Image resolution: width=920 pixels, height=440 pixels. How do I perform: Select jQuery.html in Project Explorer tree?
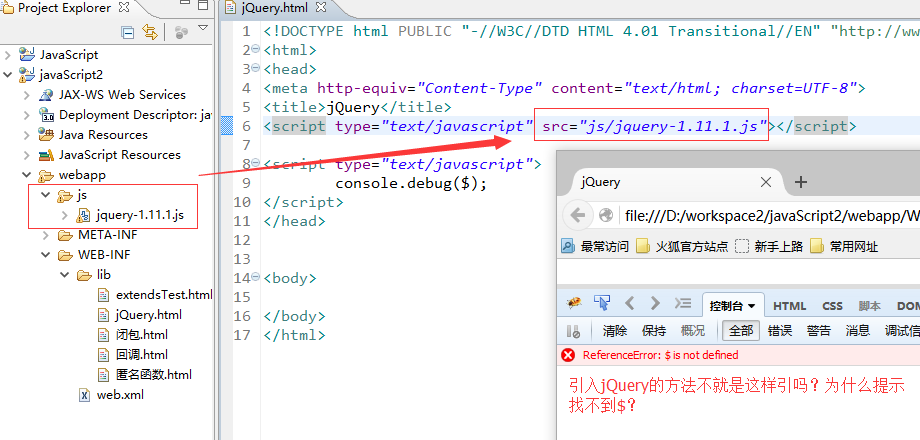tap(148, 315)
